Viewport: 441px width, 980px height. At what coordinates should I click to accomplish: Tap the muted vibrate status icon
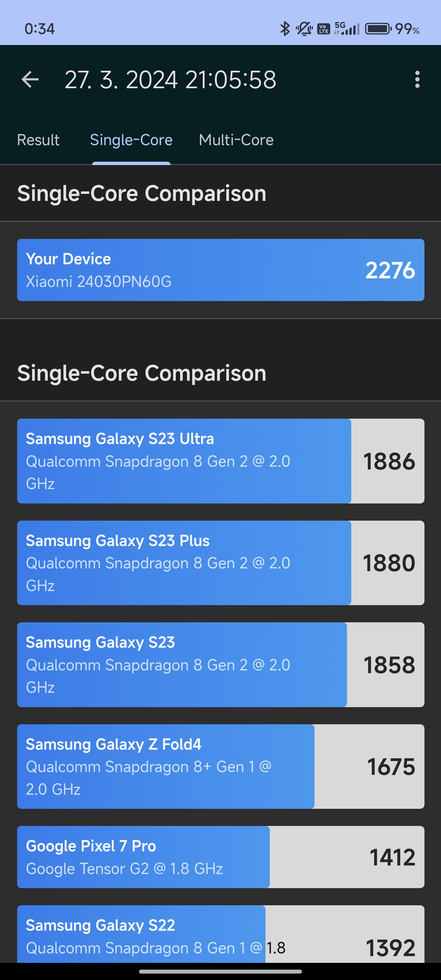point(304,29)
